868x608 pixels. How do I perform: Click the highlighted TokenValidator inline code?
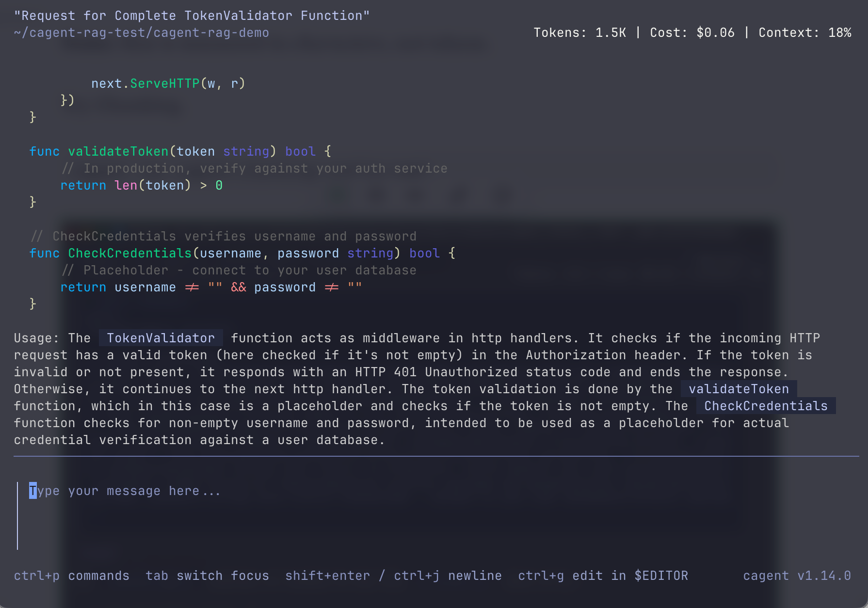161,338
